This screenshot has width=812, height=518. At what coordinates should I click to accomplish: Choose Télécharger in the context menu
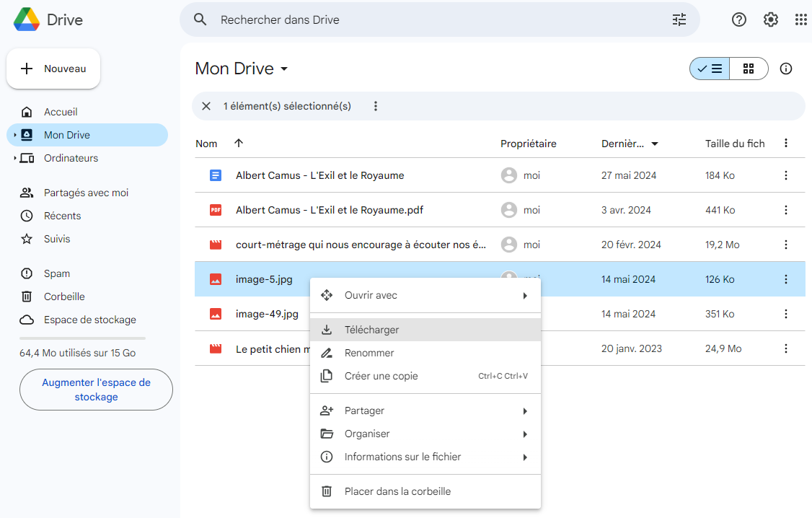(371, 330)
